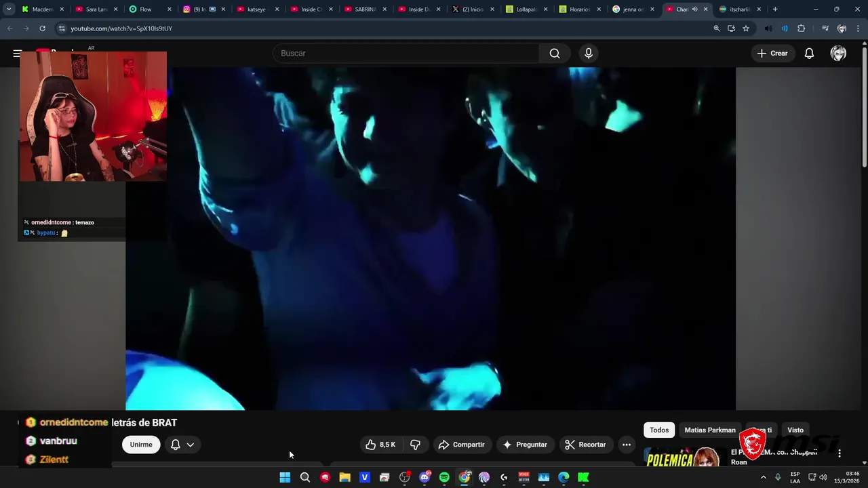Switch to the X Inicio tab
The height and width of the screenshot is (488, 868).
tap(473, 9)
